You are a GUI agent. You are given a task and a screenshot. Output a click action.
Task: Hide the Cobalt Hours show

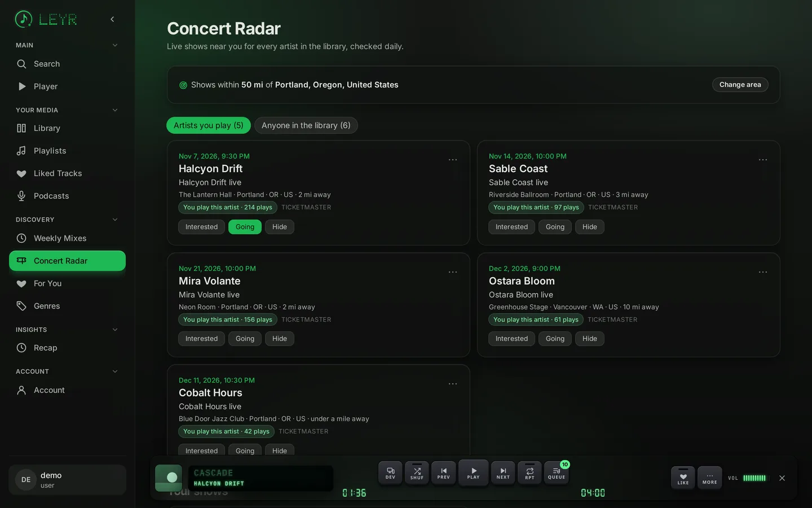280,450
